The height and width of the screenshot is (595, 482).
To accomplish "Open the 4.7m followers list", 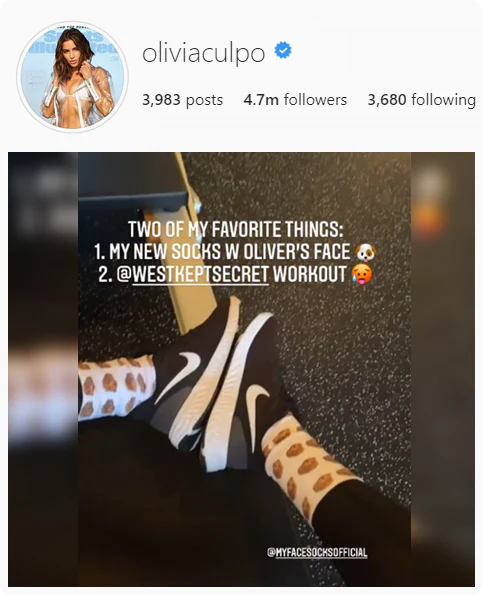I will click(x=295, y=100).
